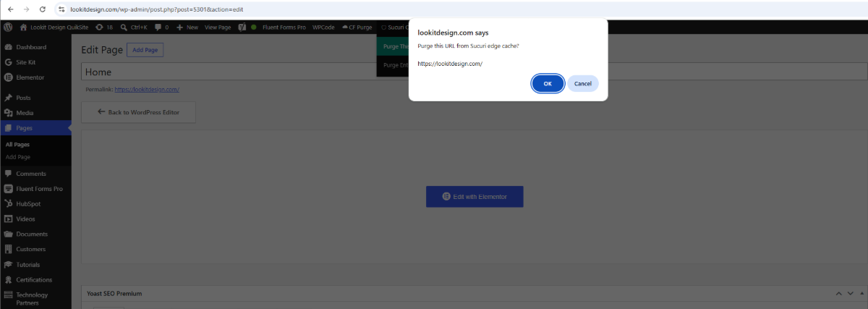The height and width of the screenshot is (309, 868).
Task: Open the Ctrl+K search in admin bar
Action: [x=134, y=27]
